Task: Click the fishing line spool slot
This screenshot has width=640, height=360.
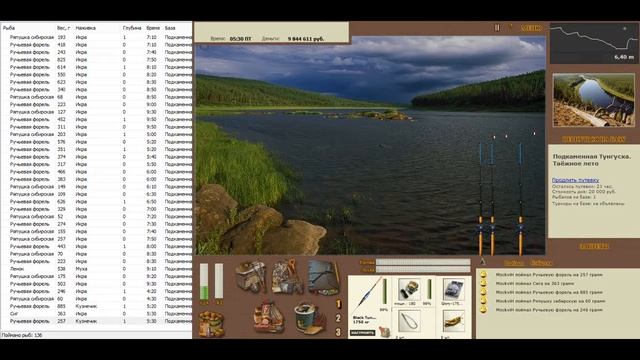Action: (x=453, y=289)
